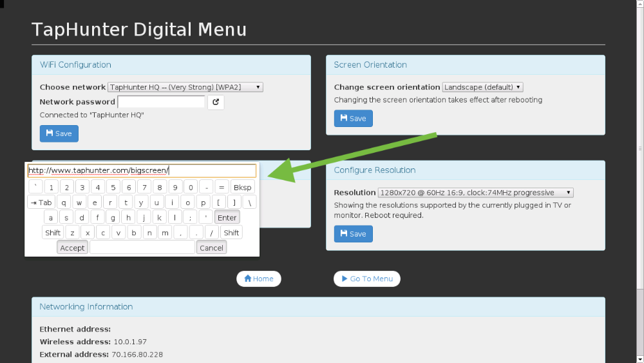Tap the r key

click(x=110, y=202)
